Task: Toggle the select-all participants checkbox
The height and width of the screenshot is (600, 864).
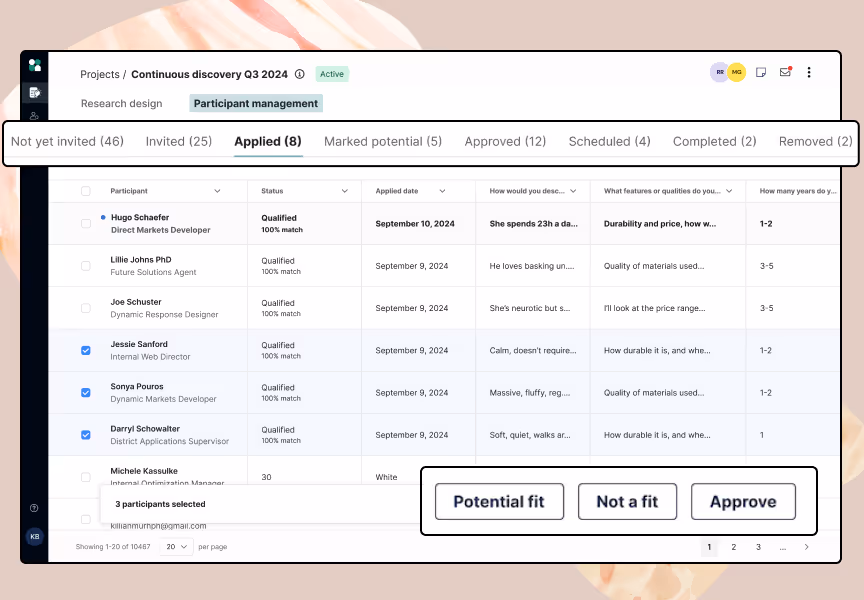Action: pos(85,191)
